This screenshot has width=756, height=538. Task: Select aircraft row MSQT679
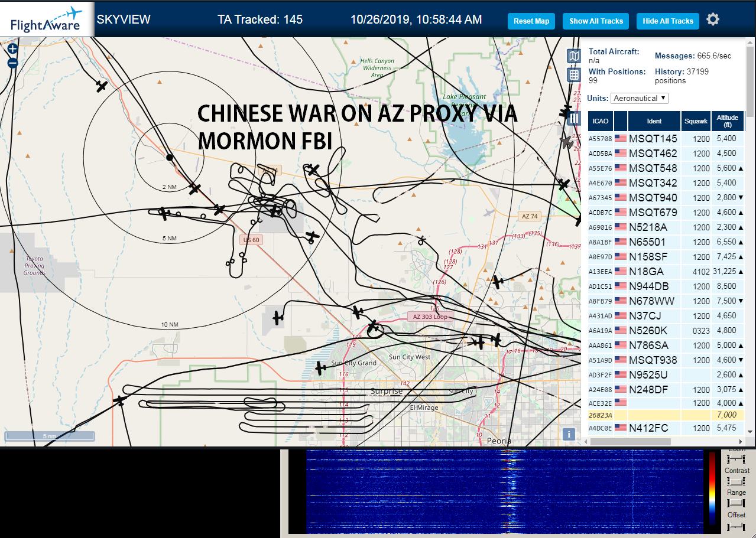point(666,213)
